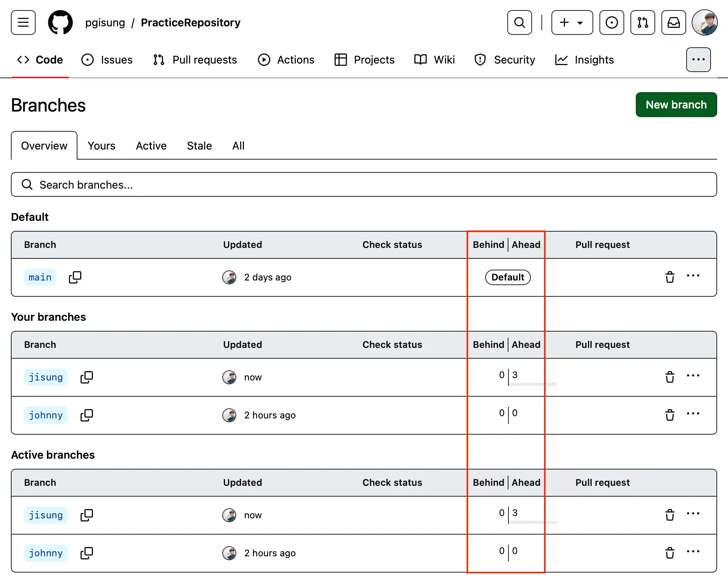Delete johnny branch in Active branches
The height and width of the screenshot is (578, 728).
[670, 553]
